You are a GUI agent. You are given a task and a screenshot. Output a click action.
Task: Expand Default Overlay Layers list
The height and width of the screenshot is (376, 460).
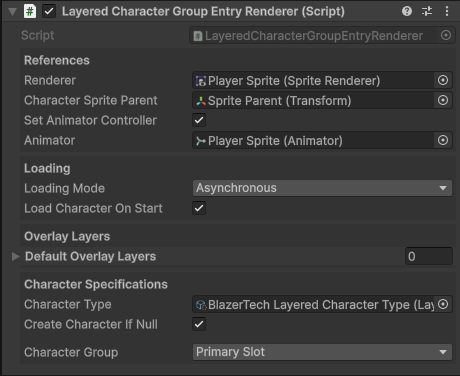15,256
